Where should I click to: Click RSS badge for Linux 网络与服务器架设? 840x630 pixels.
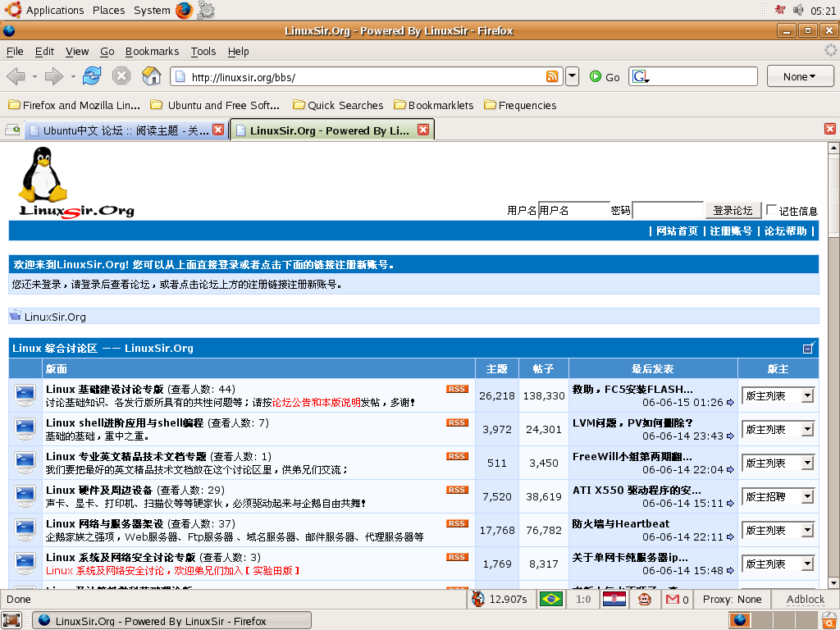coord(457,523)
